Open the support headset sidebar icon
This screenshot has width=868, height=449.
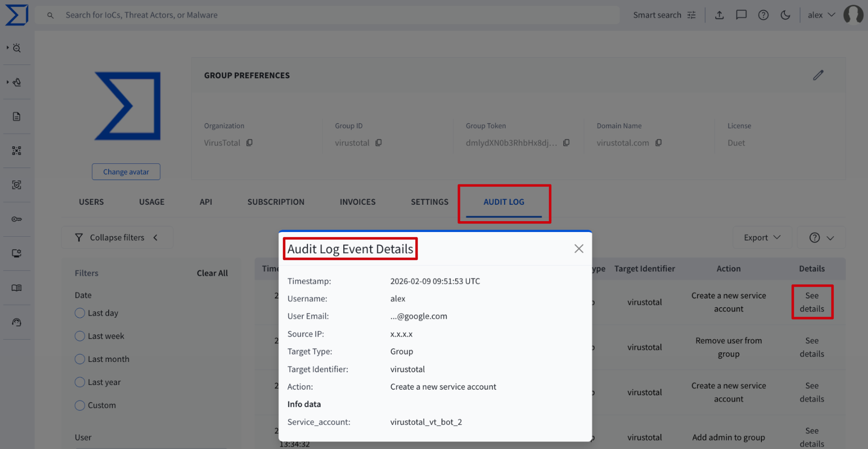pyautogui.click(x=17, y=322)
